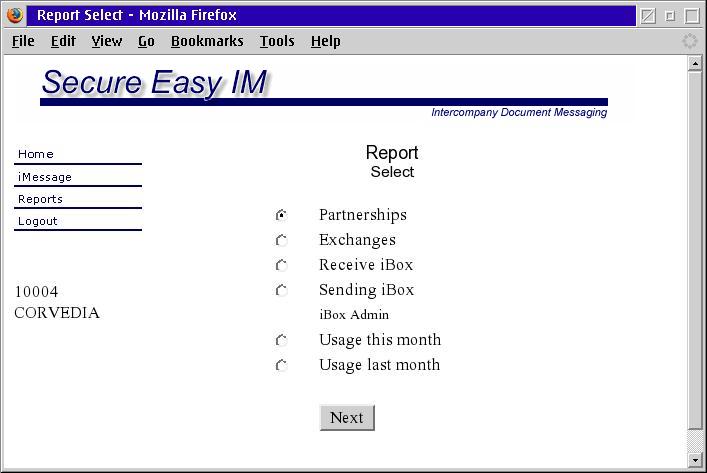707x473 pixels.
Task: Go to the Home page link
Action: coord(36,154)
